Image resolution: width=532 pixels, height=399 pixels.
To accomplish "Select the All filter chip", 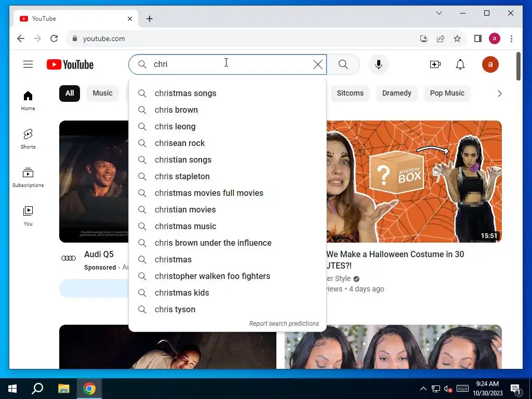I will [70, 94].
